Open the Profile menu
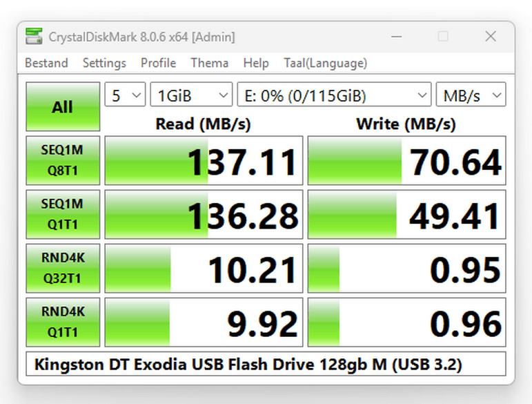The image size is (532, 404). click(158, 63)
